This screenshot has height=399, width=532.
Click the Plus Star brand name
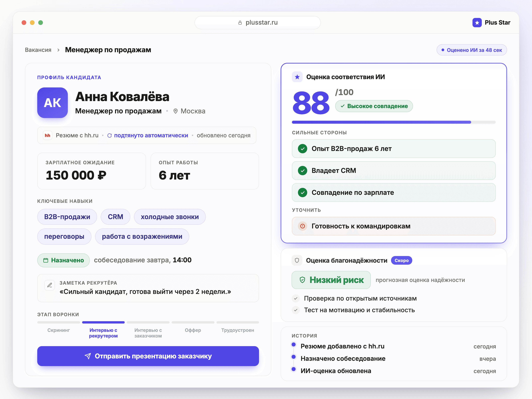(x=497, y=23)
